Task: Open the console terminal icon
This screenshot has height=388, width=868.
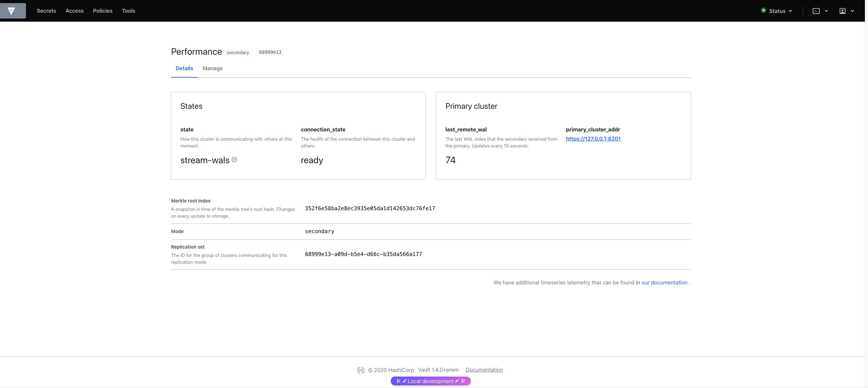Action: [816, 11]
